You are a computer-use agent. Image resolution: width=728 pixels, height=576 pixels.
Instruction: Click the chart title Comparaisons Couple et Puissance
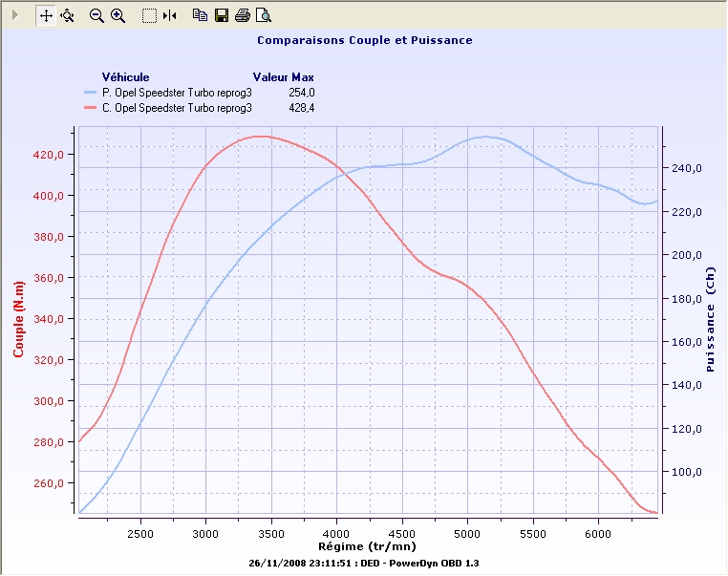coord(365,41)
